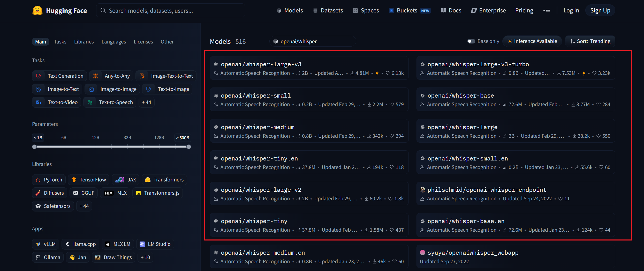The width and height of the screenshot is (644, 271).
Task: Click the Text-to-Speech task icon
Action: 90,102
